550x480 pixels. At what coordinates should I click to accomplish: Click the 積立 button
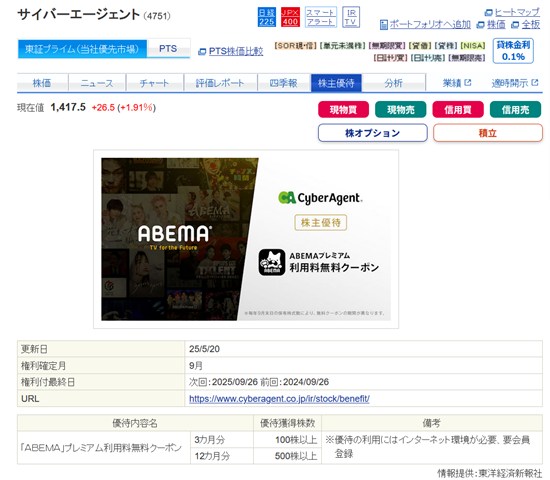[488, 133]
